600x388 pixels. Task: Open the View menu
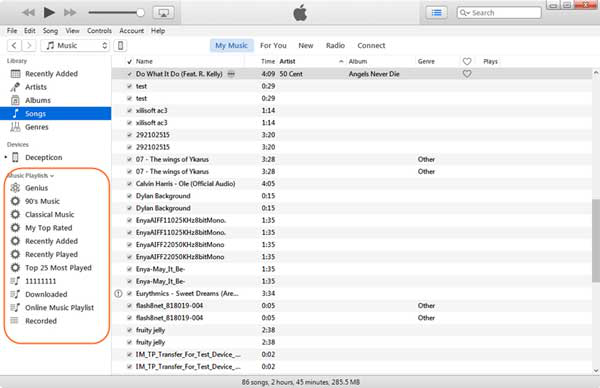click(x=72, y=31)
